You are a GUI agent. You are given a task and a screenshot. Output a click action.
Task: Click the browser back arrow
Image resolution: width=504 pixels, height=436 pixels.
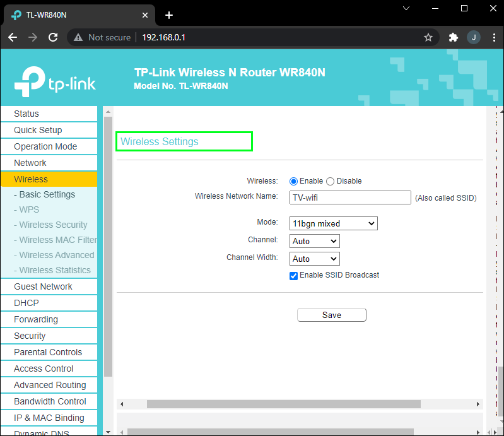coord(13,37)
